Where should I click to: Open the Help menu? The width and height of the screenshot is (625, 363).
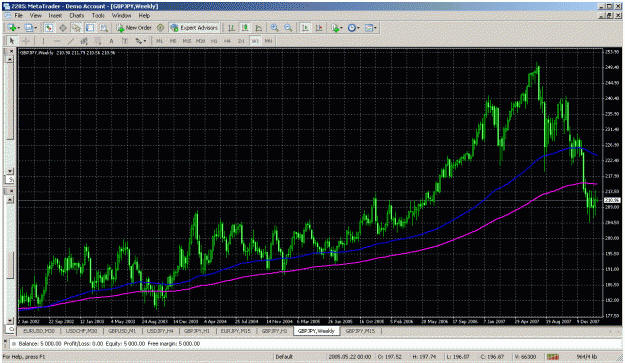pos(144,16)
